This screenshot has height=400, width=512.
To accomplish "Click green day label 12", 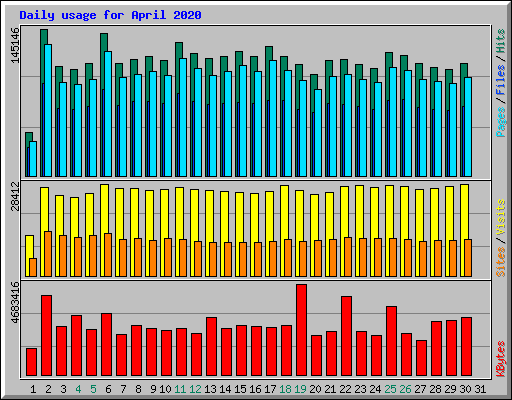I will click(x=195, y=389).
